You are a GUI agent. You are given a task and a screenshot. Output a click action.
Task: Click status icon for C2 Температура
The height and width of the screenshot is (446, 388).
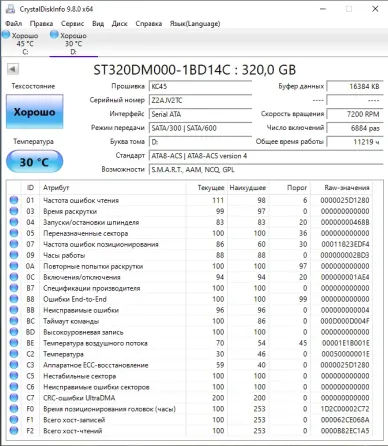[x=14, y=354]
